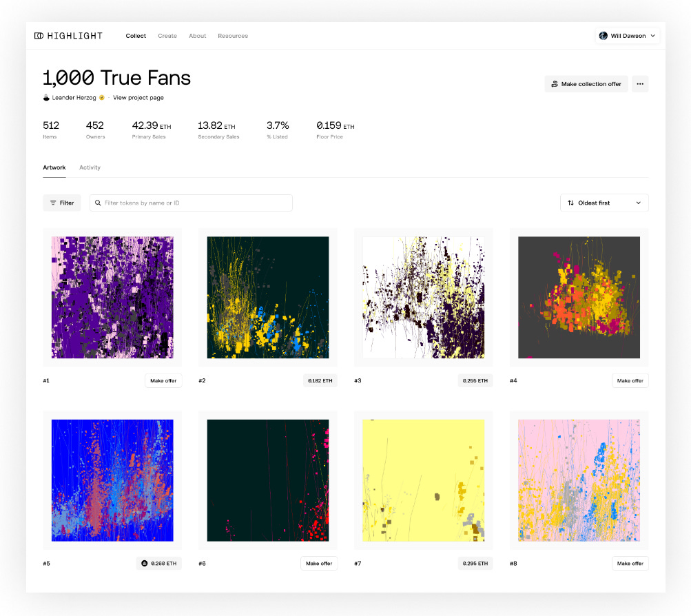Click the magnifier icon in search field
Viewport: 691px width, 616px height.
(98, 203)
